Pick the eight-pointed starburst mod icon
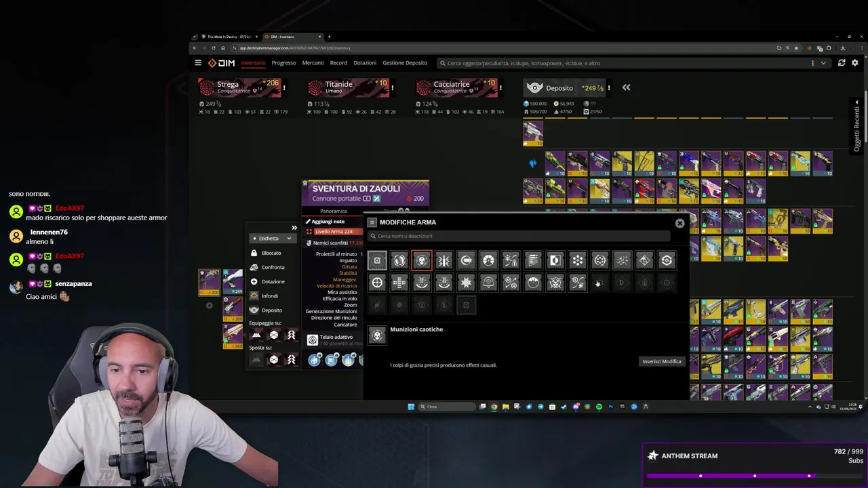 [x=466, y=283]
